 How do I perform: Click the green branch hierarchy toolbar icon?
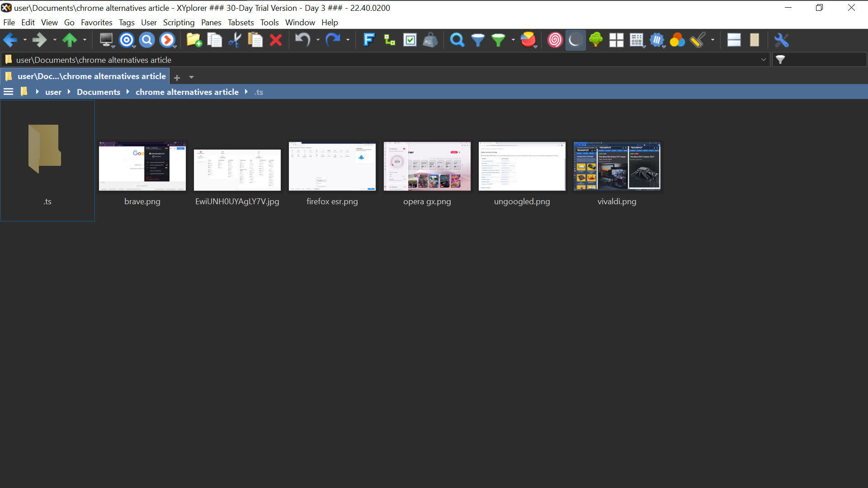click(x=389, y=40)
